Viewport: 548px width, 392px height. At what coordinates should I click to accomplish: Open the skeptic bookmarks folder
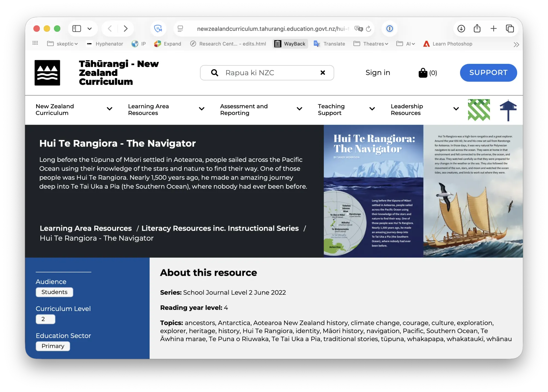coord(62,44)
